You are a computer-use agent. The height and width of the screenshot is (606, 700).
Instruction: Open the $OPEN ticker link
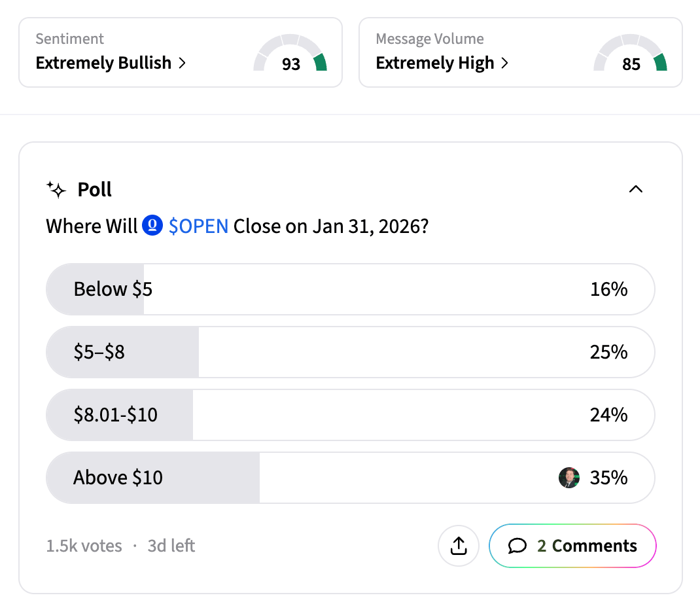tap(198, 226)
